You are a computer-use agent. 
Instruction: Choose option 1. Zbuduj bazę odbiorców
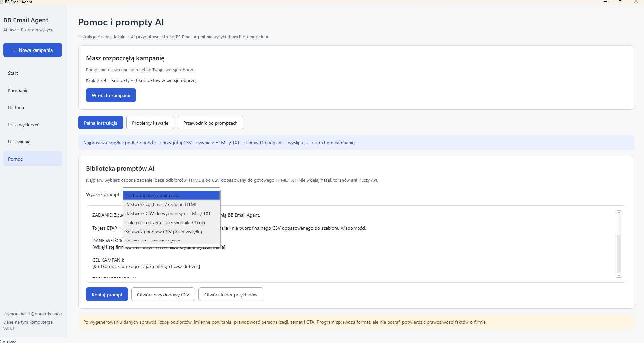pos(171,195)
